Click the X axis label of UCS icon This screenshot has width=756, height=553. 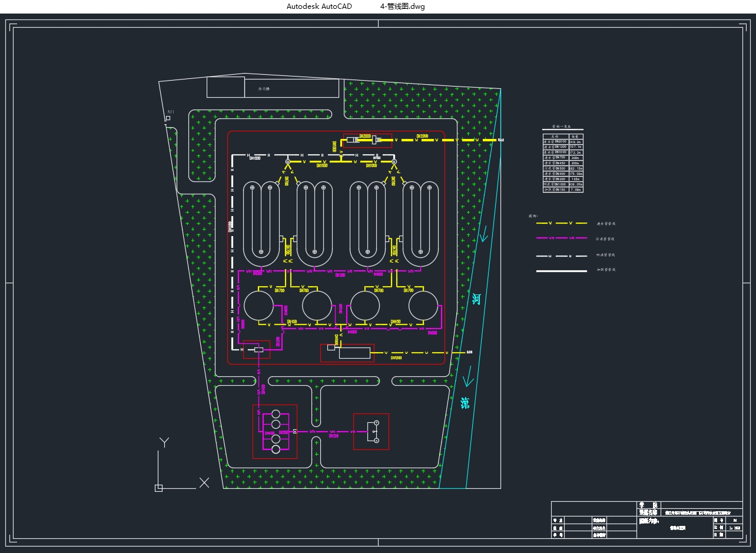tap(204, 482)
